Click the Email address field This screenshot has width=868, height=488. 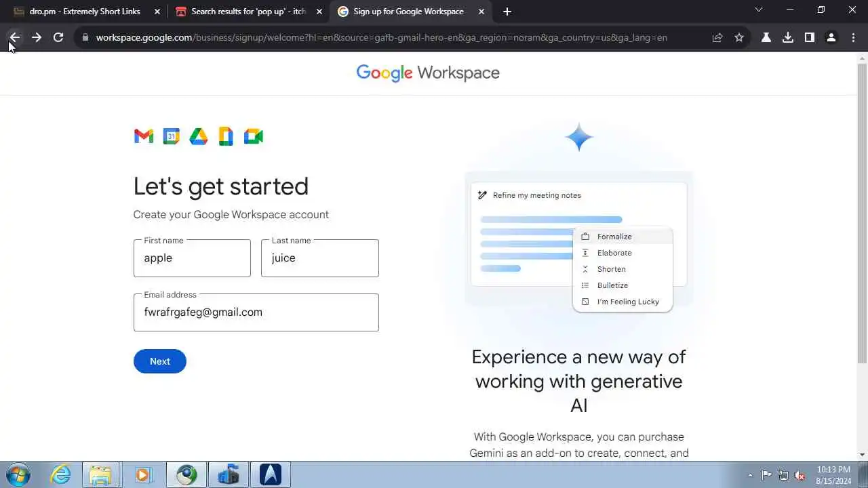(x=256, y=312)
